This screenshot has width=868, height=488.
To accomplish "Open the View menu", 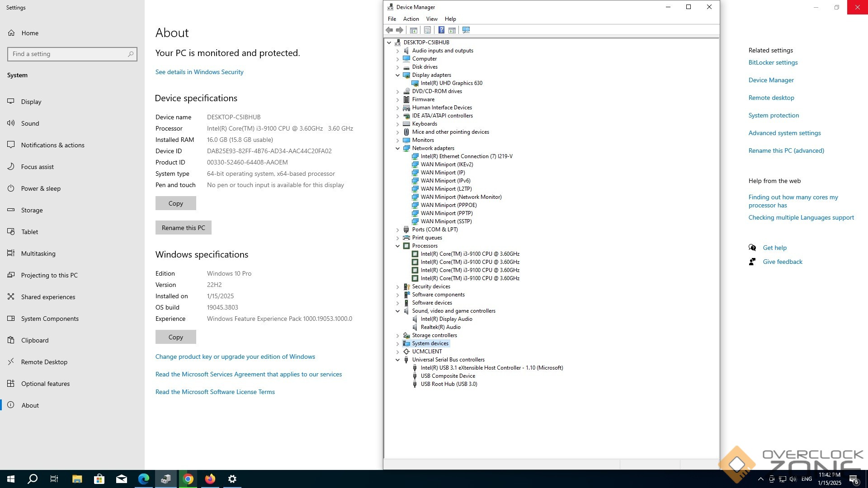I will (431, 19).
